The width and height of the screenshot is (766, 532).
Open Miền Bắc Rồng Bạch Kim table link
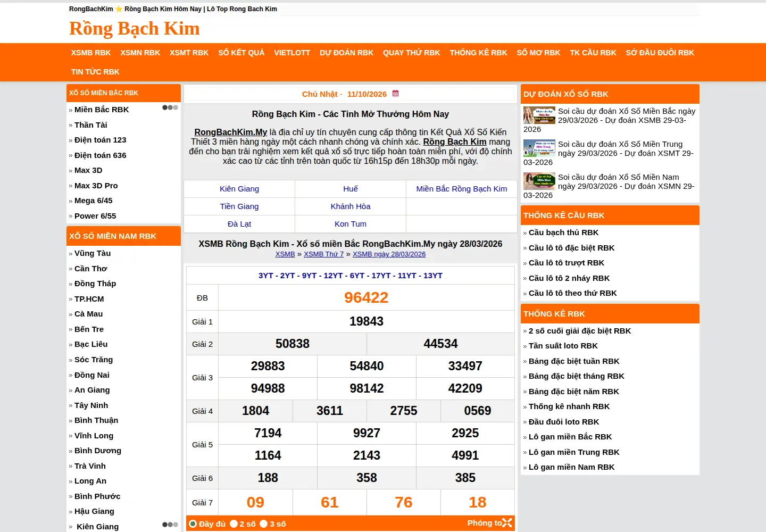point(462,189)
